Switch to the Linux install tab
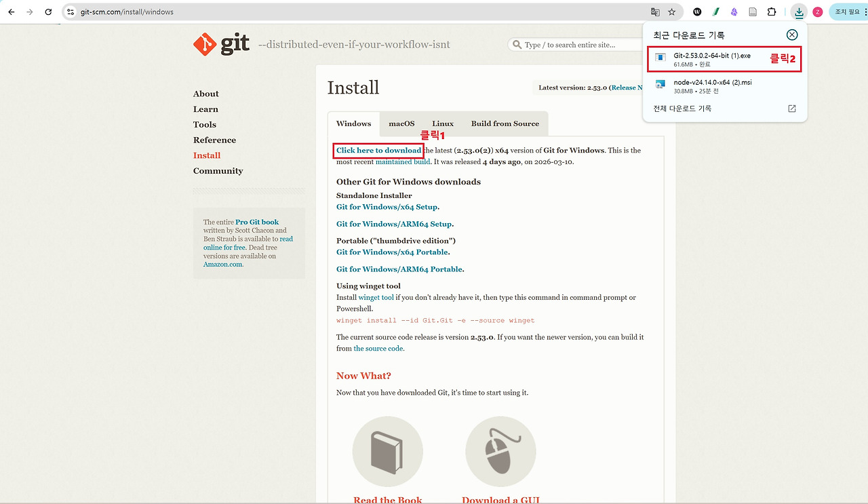 [x=443, y=124]
